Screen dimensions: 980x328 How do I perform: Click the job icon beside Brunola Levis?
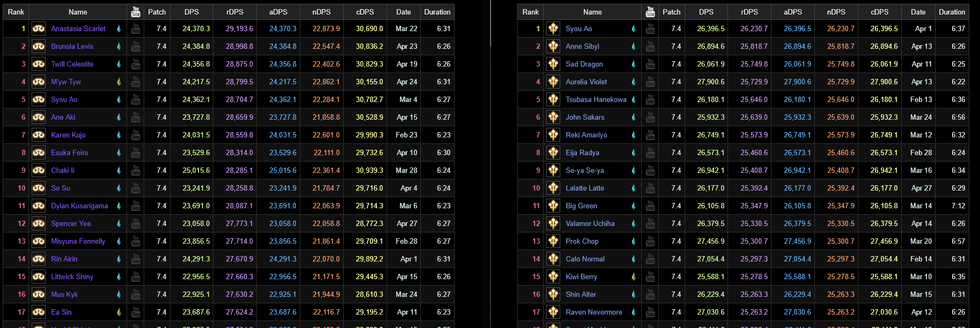39,46
